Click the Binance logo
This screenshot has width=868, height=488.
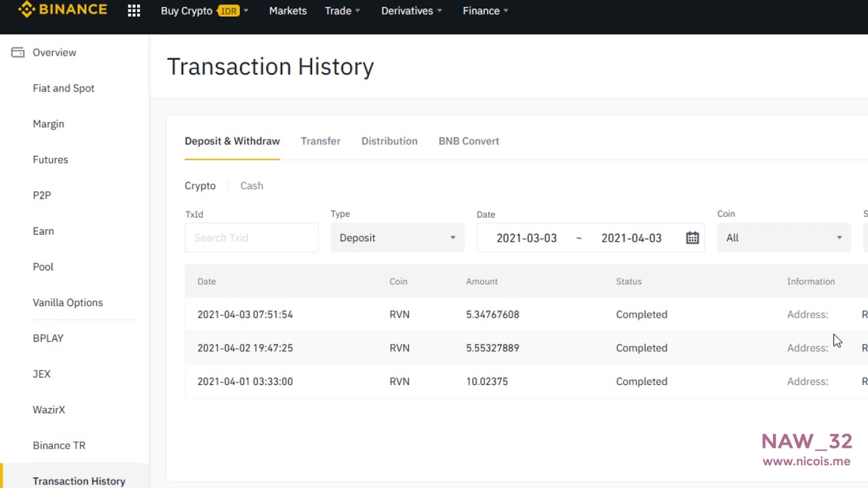[x=62, y=9]
